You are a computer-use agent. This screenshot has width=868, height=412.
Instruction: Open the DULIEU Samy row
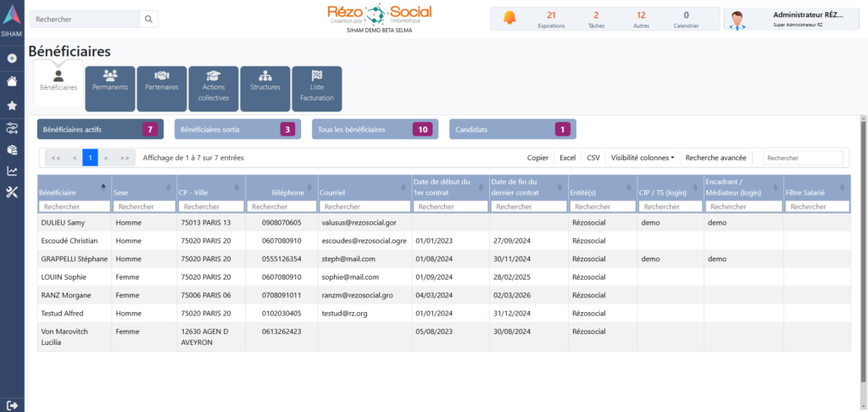444,223
